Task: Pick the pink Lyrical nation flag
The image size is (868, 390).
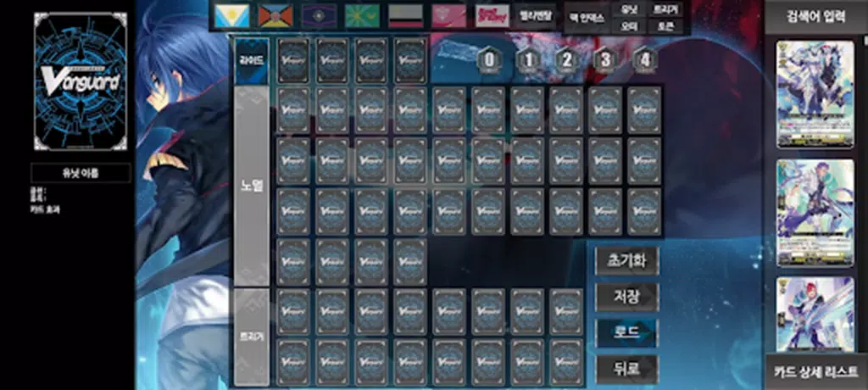Action: click(449, 15)
